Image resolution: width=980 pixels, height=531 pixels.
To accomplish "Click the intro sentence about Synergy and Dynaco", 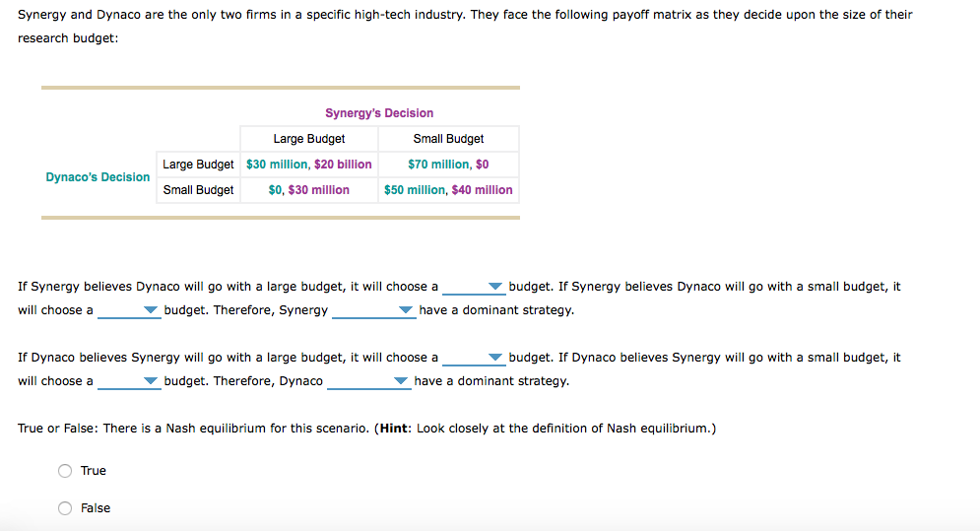I will 465,15.
